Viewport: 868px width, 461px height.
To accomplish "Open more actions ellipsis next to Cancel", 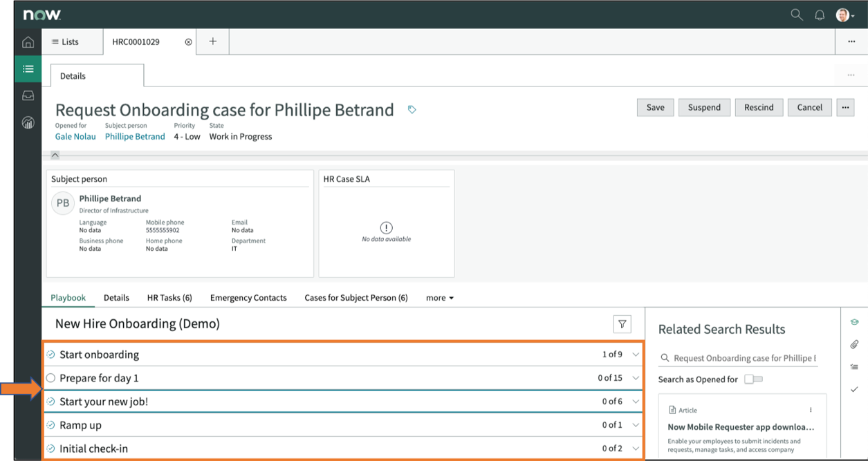I will point(845,107).
